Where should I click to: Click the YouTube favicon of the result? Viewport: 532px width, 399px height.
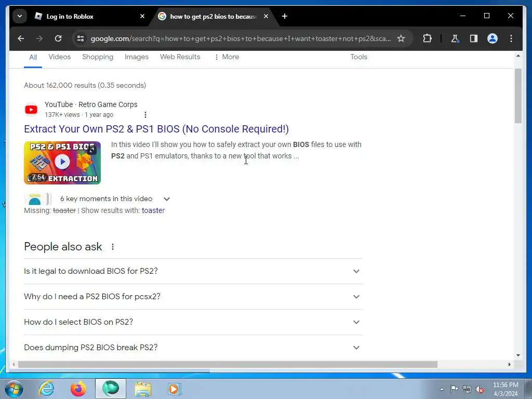click(31, 110)
